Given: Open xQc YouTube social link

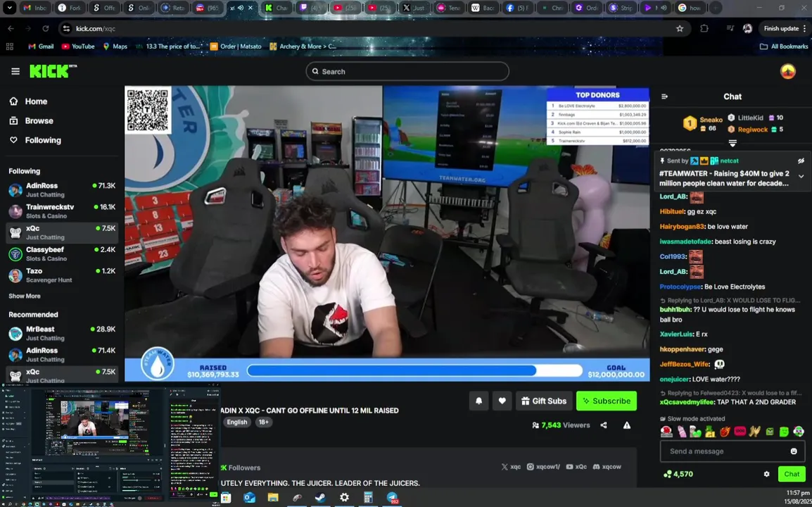Looking at the screenshot, I should point(576,467).
